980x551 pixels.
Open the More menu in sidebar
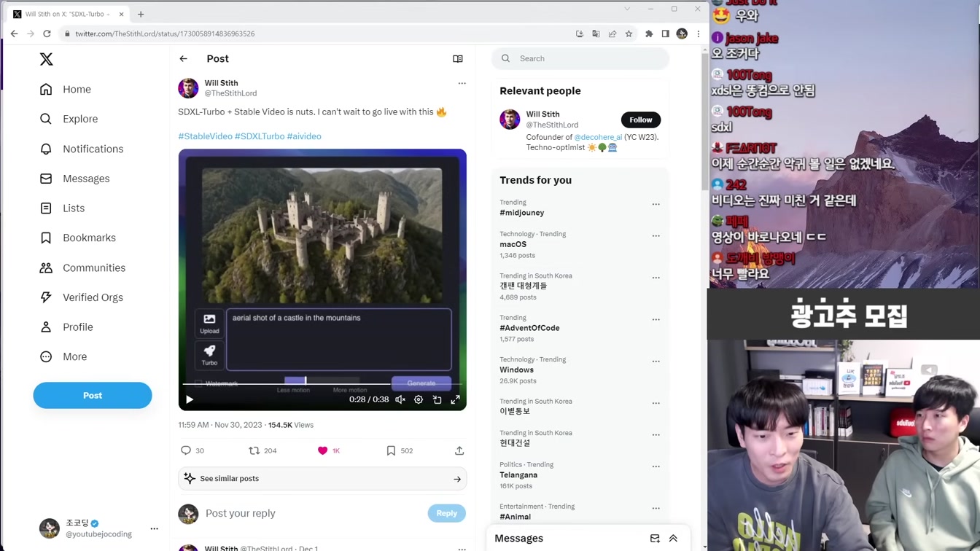63,356
